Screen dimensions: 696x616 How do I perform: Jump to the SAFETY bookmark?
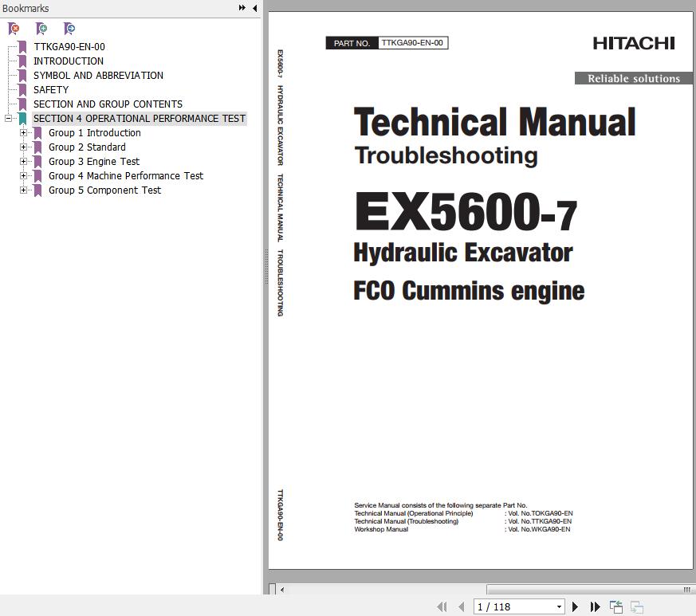(x=51, y=89)
